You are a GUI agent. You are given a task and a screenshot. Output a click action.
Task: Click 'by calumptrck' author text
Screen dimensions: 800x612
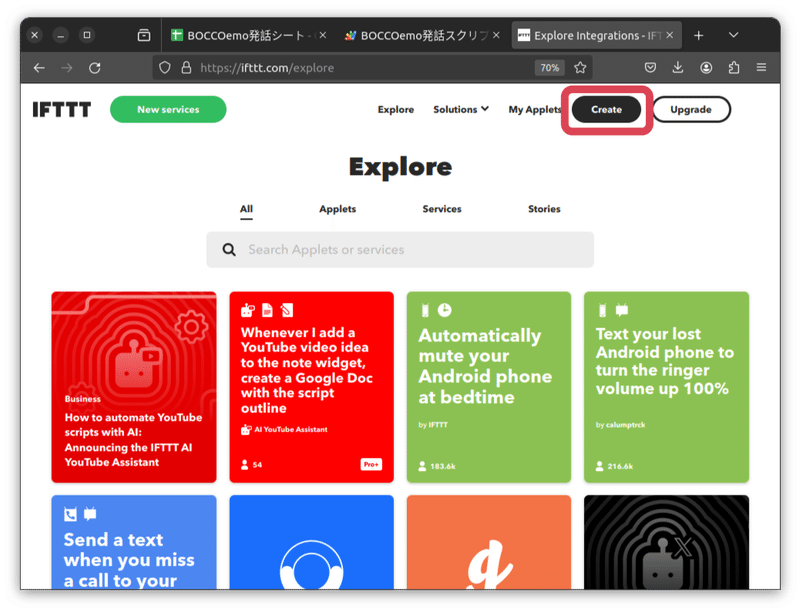(x=620, y=425)
